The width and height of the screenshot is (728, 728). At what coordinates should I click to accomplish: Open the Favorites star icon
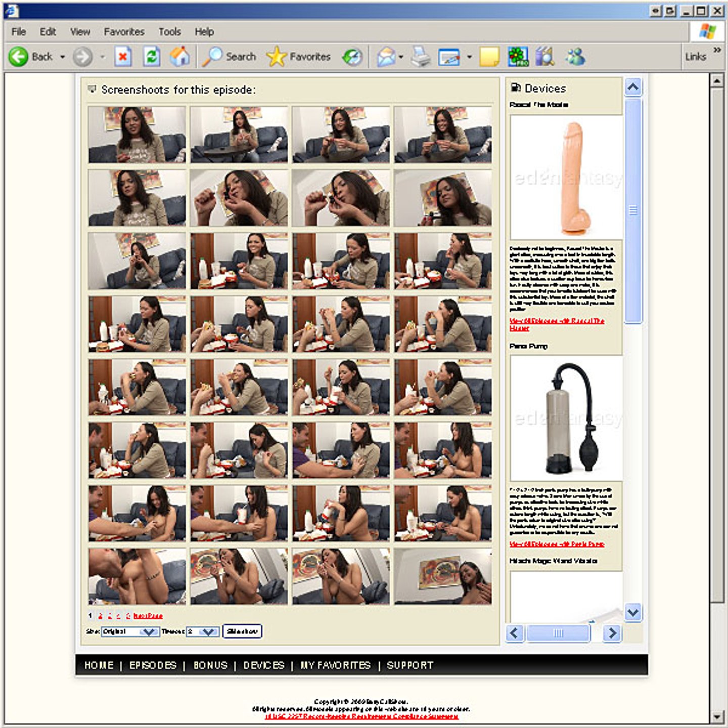click(x=276, y=57)
